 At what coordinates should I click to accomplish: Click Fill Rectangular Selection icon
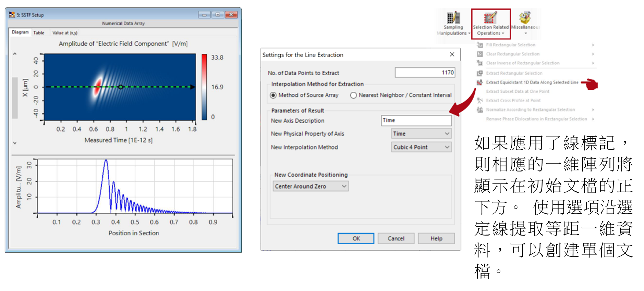coord(480,45)
